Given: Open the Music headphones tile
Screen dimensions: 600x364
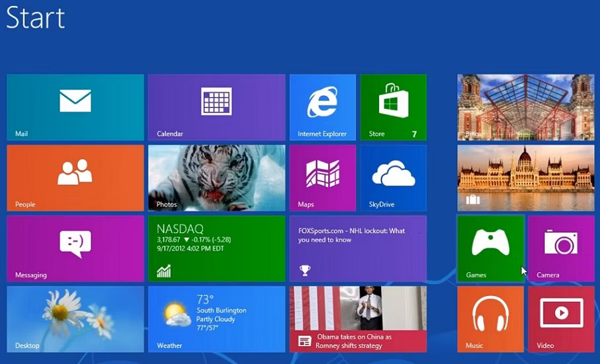Looking at the screenshot, I should (x=490, y=319).
